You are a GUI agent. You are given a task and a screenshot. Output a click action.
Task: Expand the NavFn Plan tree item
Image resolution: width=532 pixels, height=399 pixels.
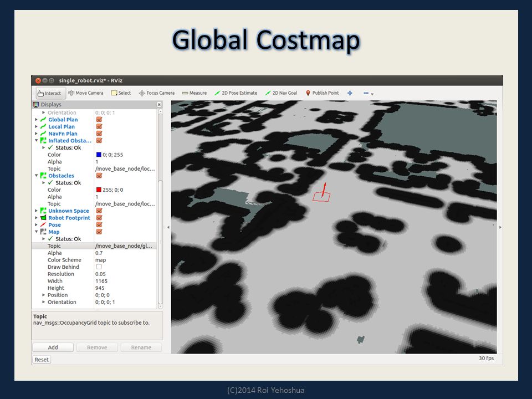[x=37, y=134]
